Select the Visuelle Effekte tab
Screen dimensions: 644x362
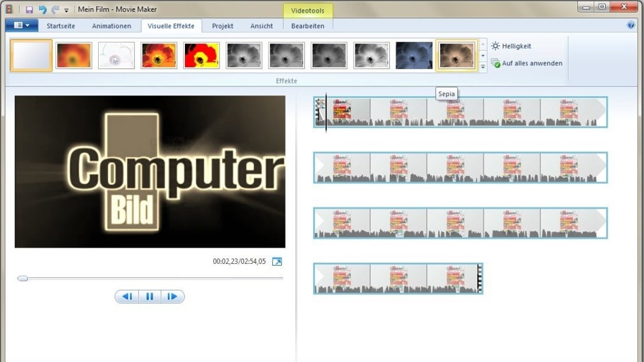(171, 26)
